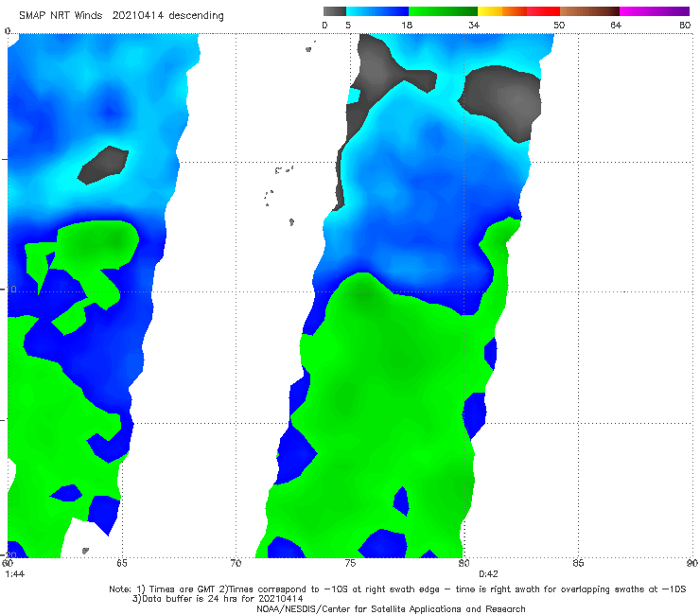The image size is (700, 615).
Task: Click the note line starting 'Note: 1) Times are GMT'
Action: [x=397, y=589]
